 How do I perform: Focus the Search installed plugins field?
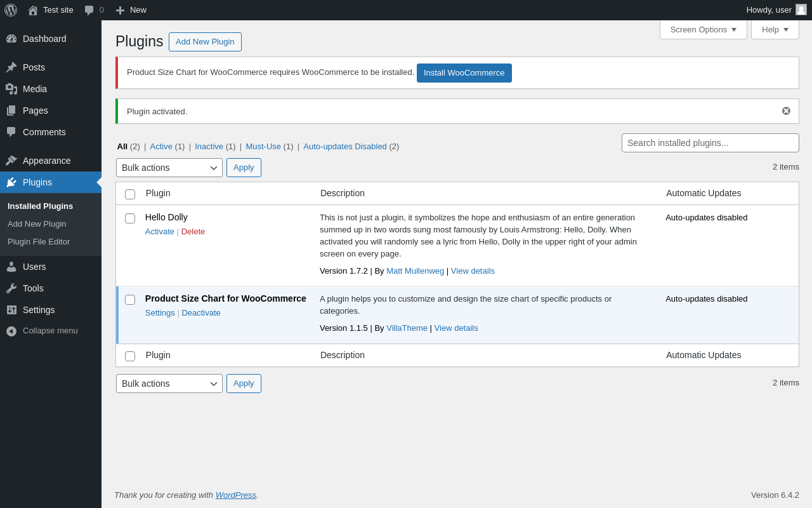710,143
